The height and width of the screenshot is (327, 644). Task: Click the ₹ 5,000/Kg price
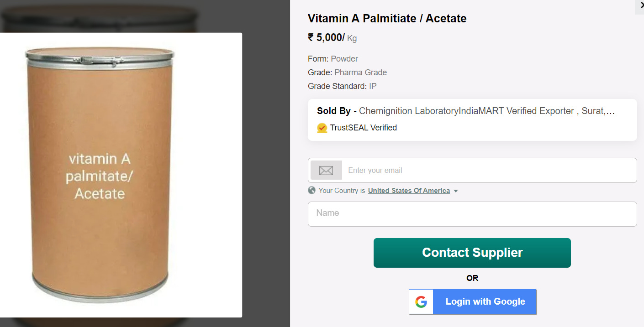[x=332, y=37]
